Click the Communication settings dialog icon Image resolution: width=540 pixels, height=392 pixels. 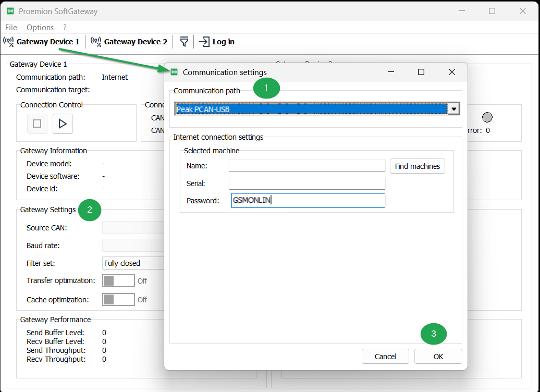pos(174,72)
